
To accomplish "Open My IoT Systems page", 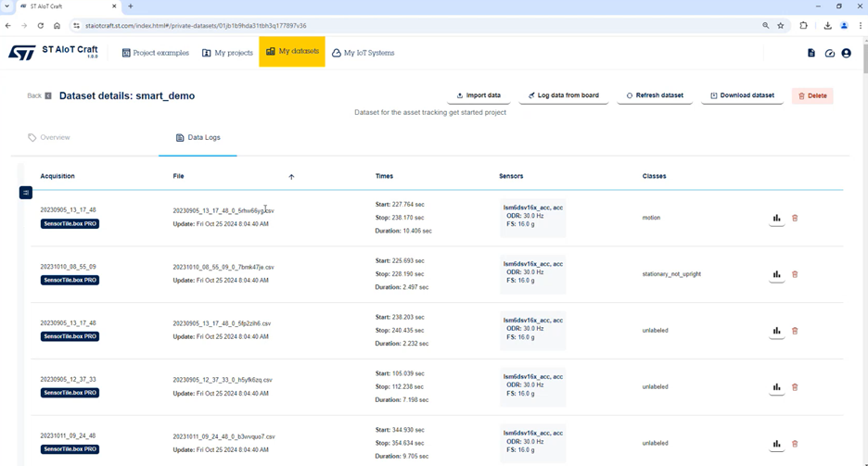I will click(364, 53).
